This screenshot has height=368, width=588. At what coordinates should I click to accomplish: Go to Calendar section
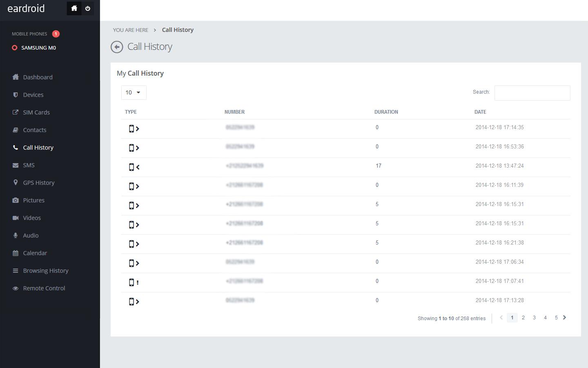coord(35,253)
